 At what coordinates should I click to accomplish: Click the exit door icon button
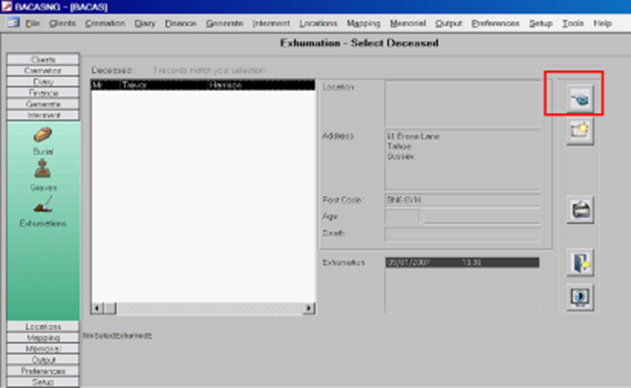tap(580, 262)
